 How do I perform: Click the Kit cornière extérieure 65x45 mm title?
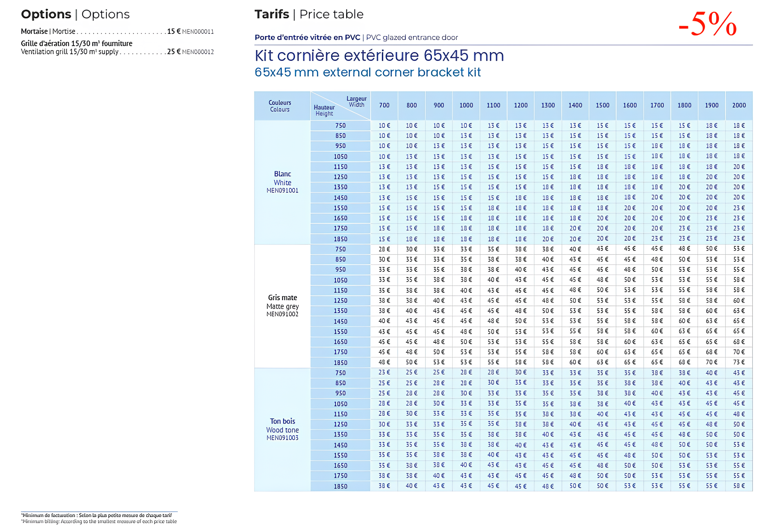[x=379, y=56]
